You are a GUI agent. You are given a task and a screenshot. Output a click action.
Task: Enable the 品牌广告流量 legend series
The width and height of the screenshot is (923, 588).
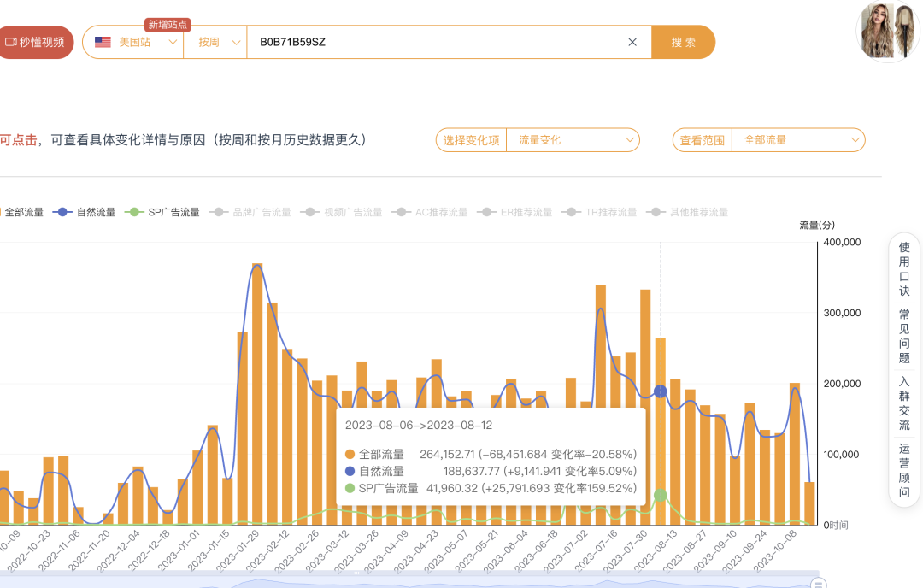tap(250, 213)
